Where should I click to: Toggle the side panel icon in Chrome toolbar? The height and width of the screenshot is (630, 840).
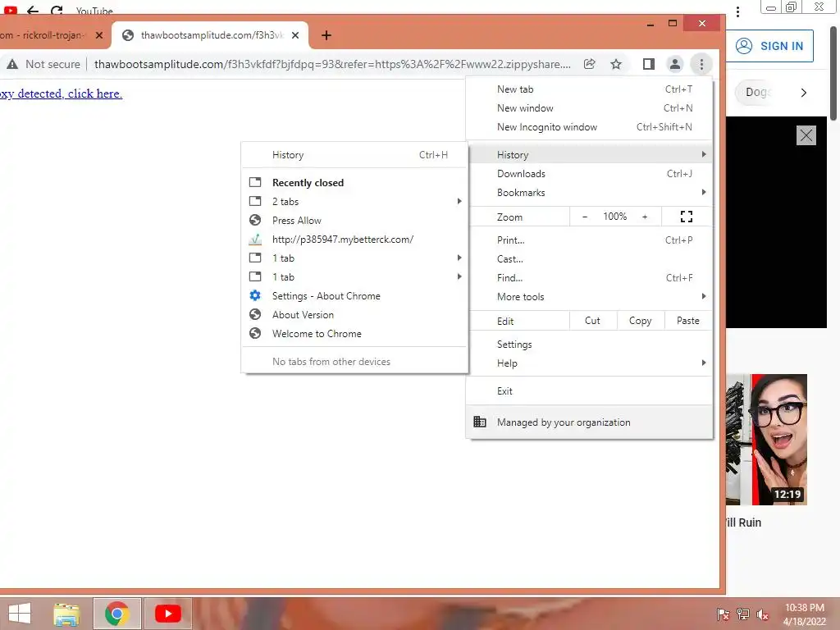(649, 64)
